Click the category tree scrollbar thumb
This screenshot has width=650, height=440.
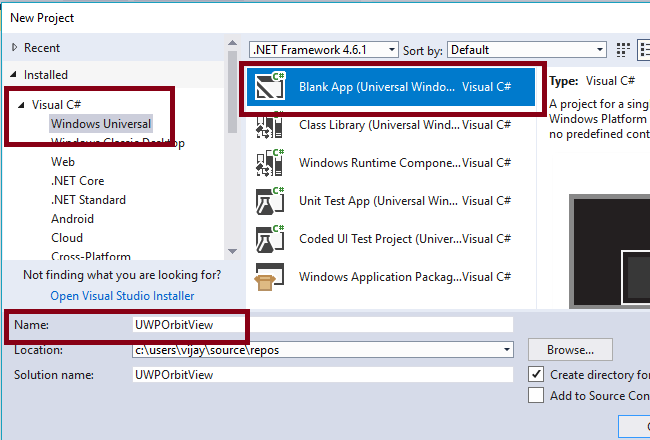(x=232, y=92)
